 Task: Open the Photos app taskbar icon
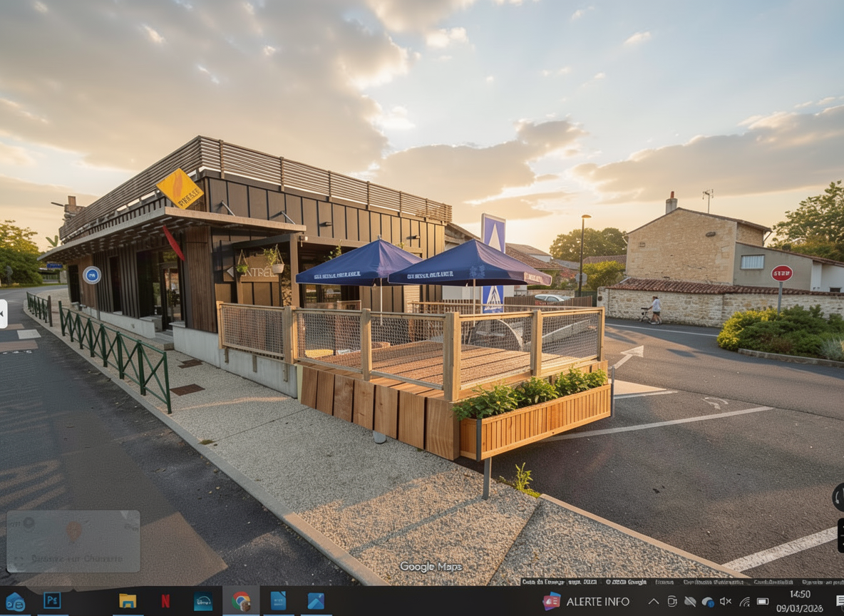click(x=316, y=601)
